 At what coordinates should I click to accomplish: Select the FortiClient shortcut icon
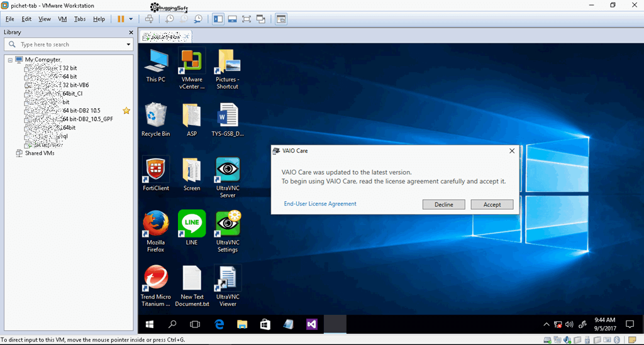[x=156, y=174]
